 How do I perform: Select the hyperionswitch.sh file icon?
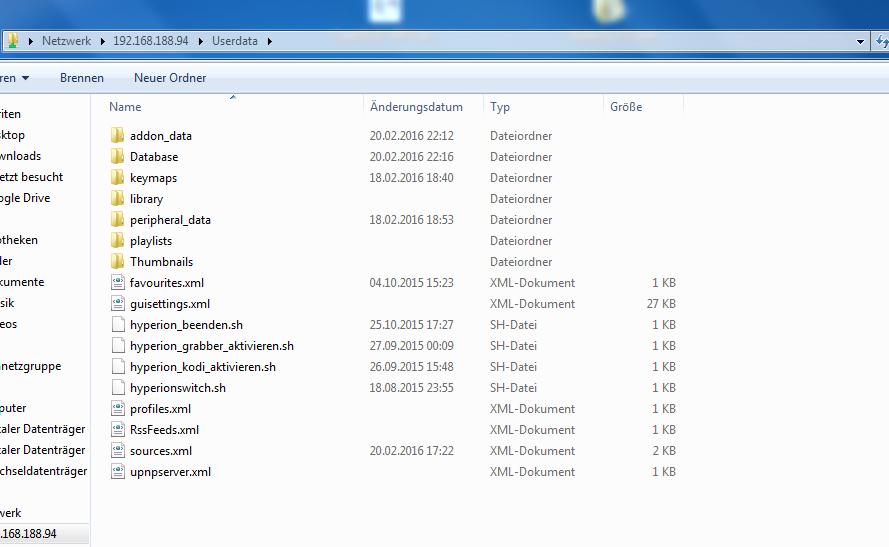point(117,388)
